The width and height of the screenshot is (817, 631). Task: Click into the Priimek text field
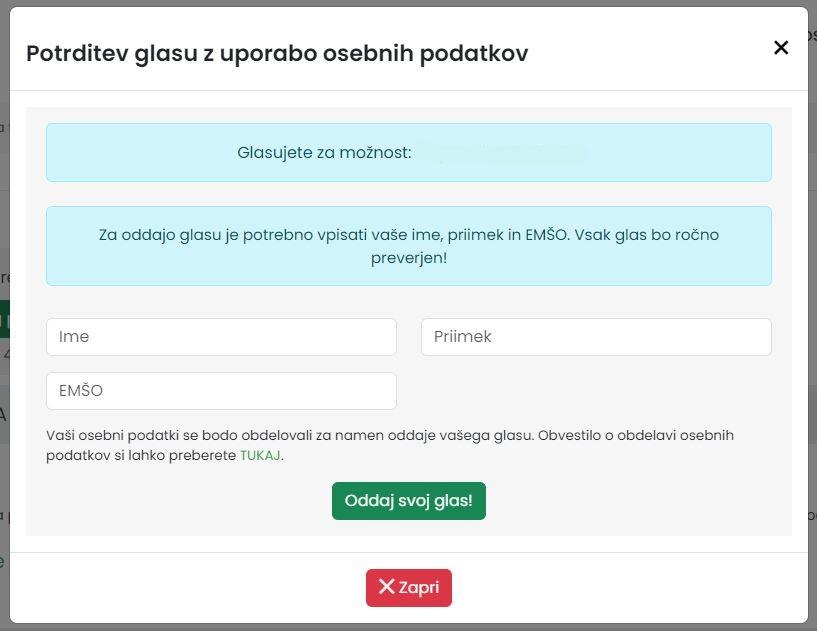(596, 337)
